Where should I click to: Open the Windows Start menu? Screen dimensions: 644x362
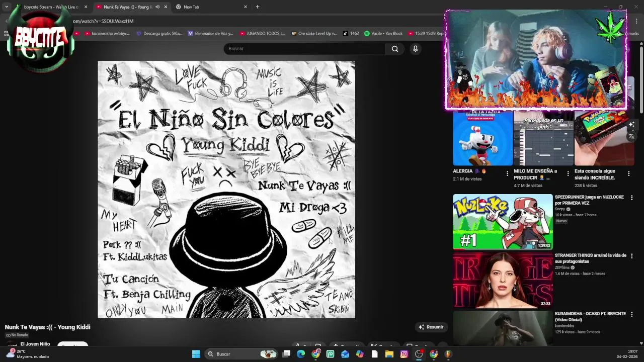[x=196, y=354]
